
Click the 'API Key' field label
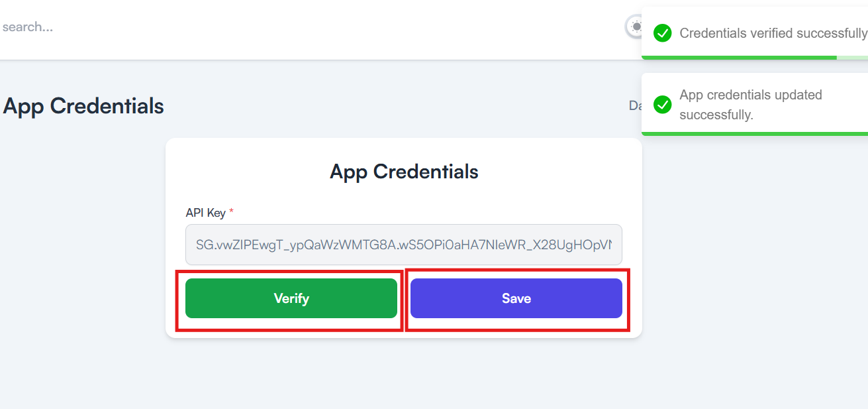click(206, 213)
